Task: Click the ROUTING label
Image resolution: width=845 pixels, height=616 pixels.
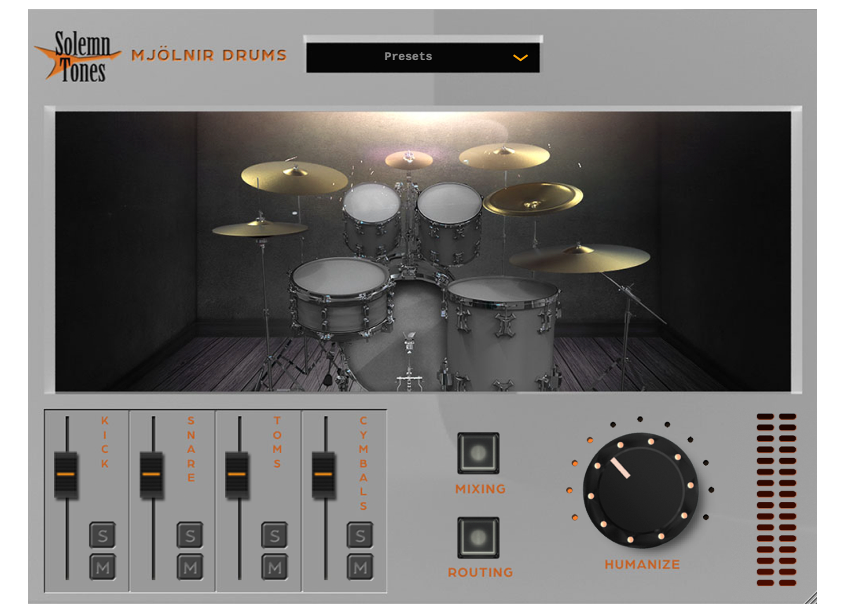Action: tap(481, 572)
